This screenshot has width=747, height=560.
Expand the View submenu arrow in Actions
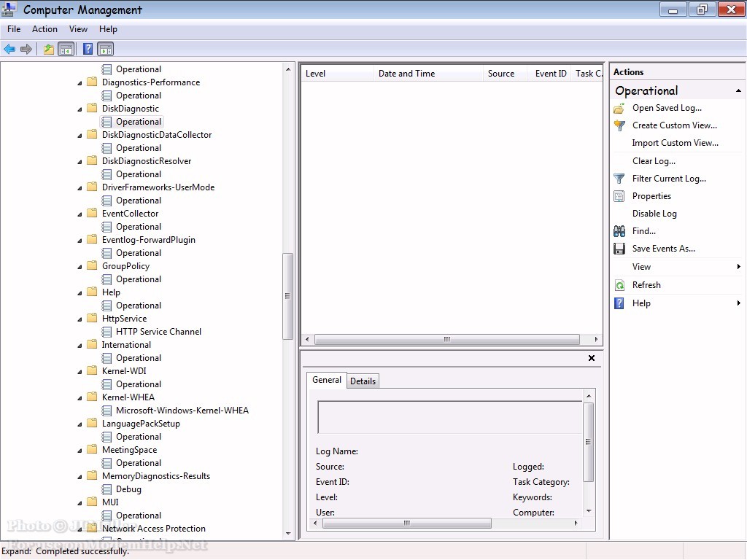pyautogui.click(x=738, y=267)
